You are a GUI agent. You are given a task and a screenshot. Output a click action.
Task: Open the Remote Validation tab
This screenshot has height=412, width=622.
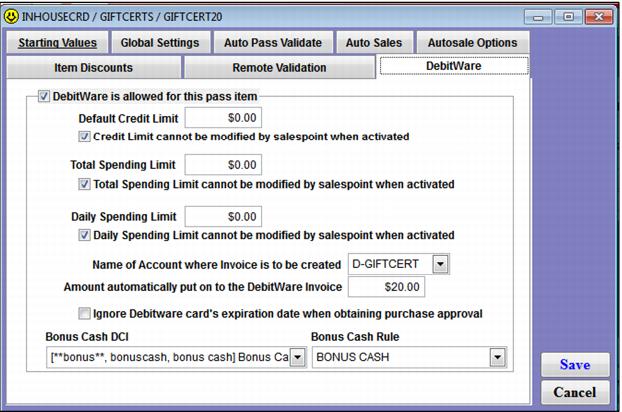click(x=279, y=68)
